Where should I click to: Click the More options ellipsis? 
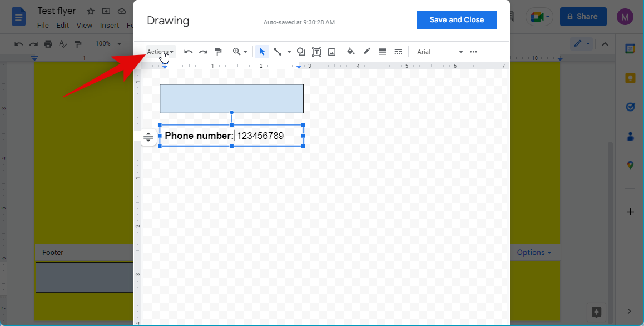pyautogui.click(x=473, y=52)
